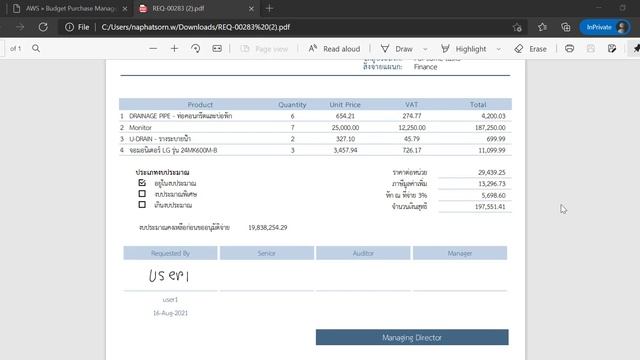Viewport: 640px width, 360px height.
Task: Select the Erase tool
Action: [530, 49]
